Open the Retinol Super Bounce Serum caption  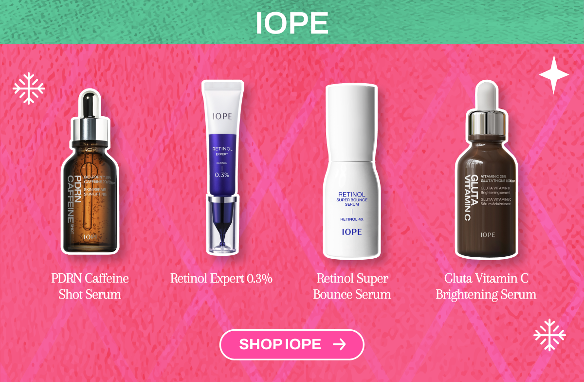click(352, 286)
